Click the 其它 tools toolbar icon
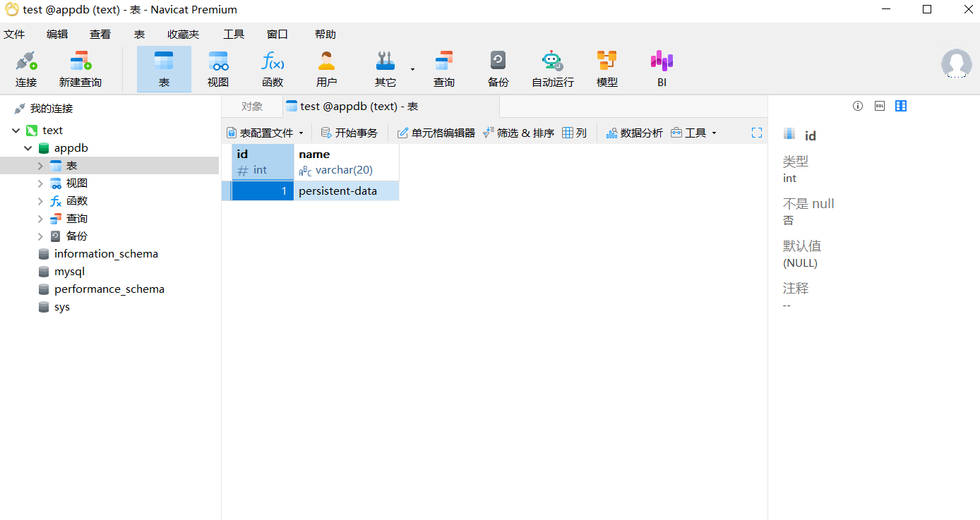Screen dimensions: 980x520 [386, 69]
